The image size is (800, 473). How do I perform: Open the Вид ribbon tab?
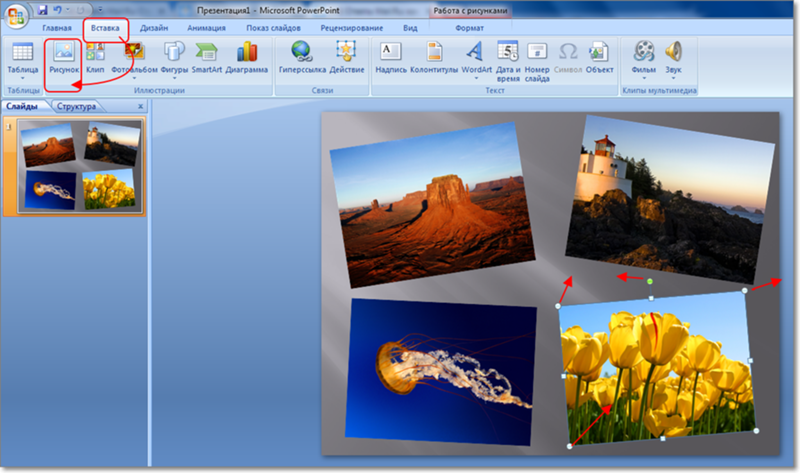[x=410, y=28]
